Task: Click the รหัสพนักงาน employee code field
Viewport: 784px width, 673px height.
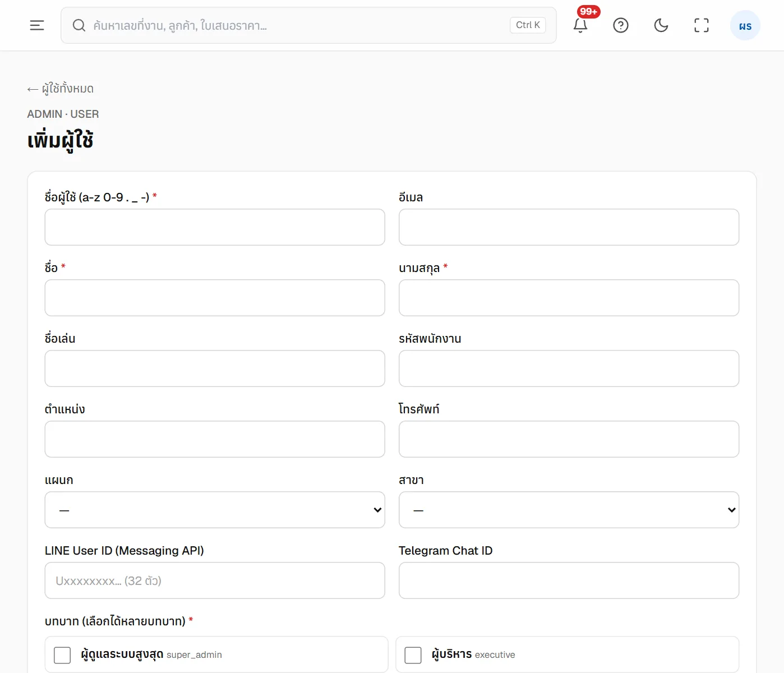Action: [569, 368]
